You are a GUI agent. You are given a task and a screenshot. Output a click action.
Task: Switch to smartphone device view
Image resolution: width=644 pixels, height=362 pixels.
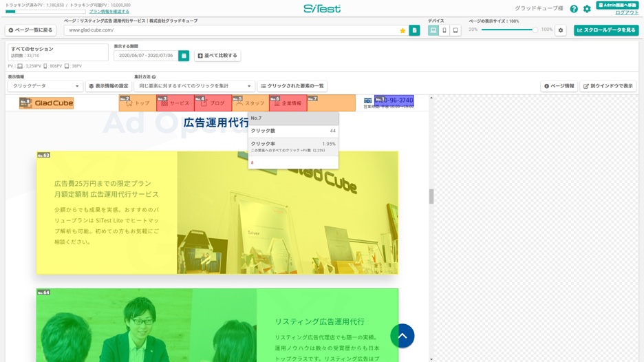[x=444, y=30]
